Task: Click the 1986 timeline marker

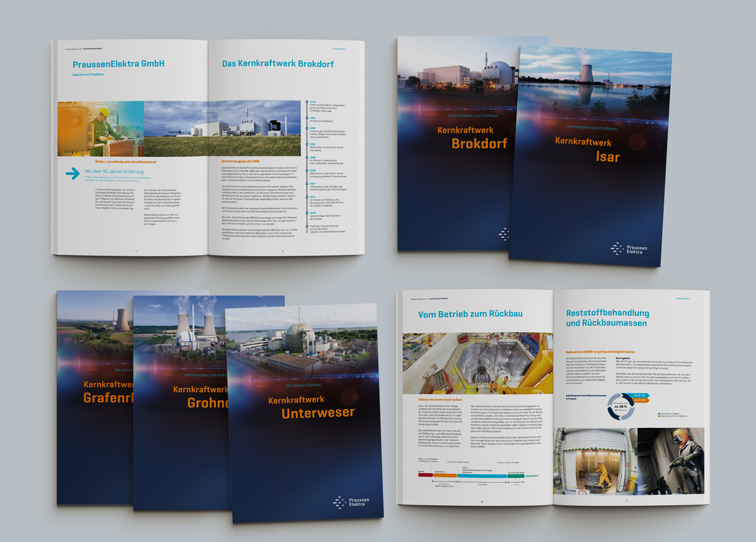Action: click(x=307, y=128)
